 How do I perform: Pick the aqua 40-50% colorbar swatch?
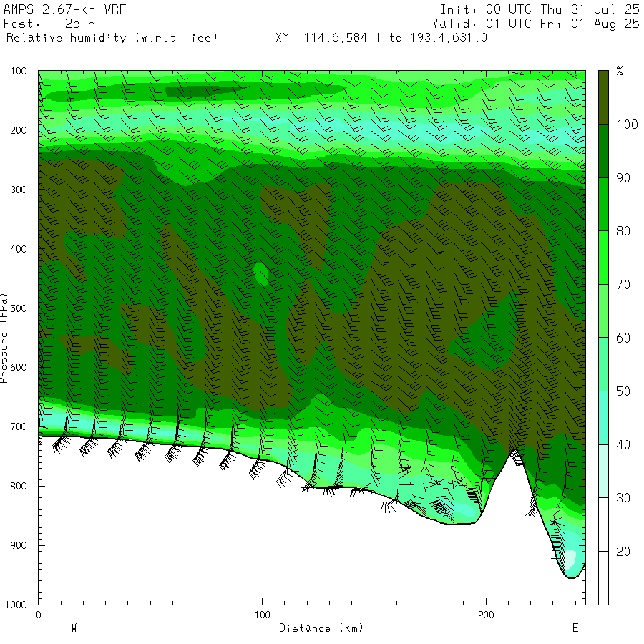click(x=603, y=418)
